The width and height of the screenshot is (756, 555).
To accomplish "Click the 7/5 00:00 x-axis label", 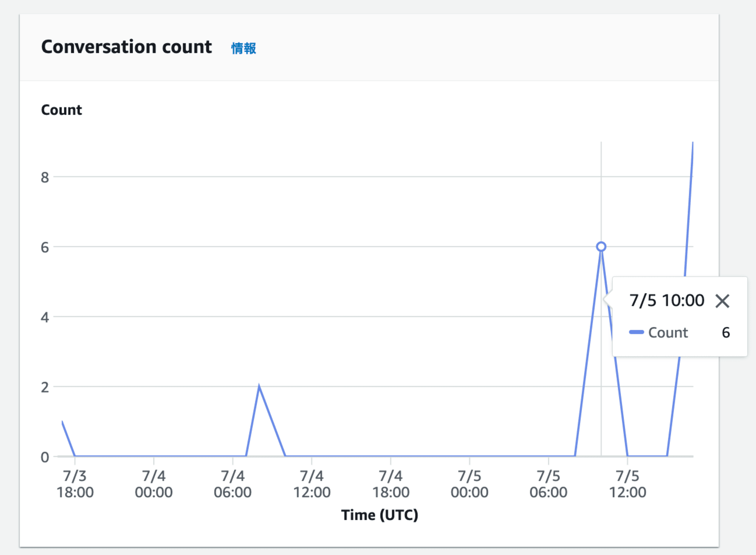I will [469, 484].
